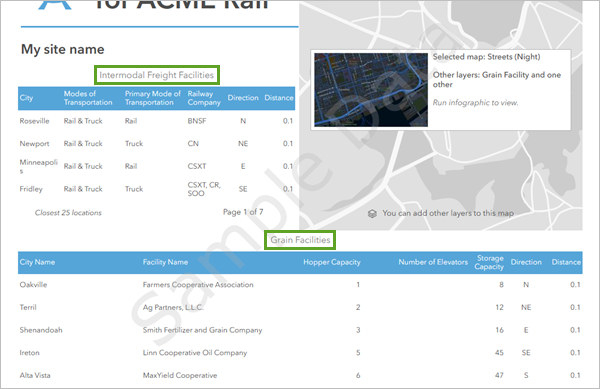Open the Streets (Night) map thumbnail
The image size is (600, 389).
pyautogui.click(x=371, y=90)
